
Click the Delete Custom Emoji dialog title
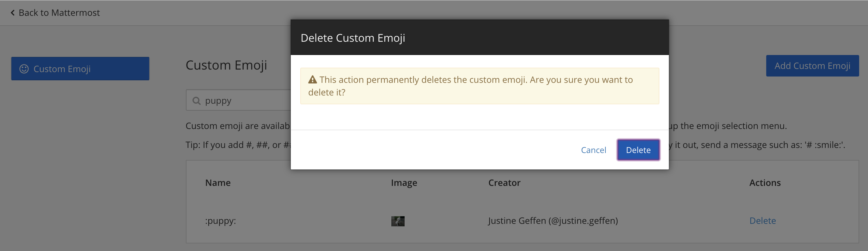(x=352, y=38)
